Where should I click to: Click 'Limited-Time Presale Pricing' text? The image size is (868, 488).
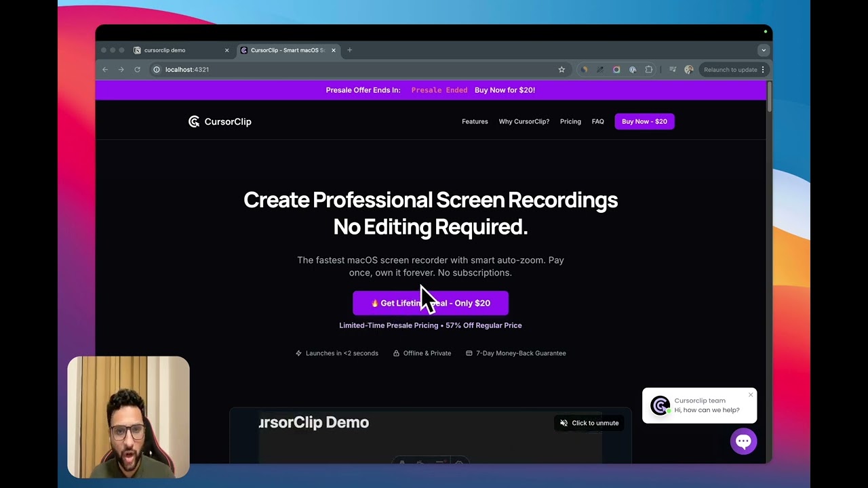389,325
